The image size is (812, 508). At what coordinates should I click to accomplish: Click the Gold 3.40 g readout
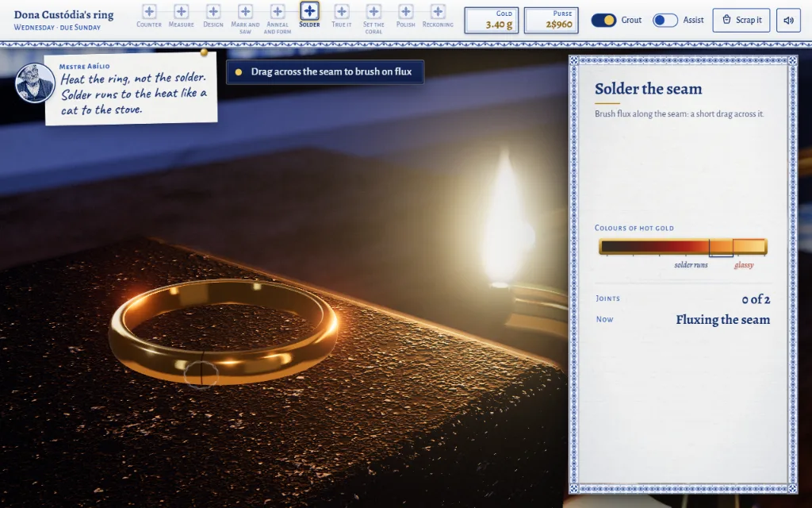(492, 20)
